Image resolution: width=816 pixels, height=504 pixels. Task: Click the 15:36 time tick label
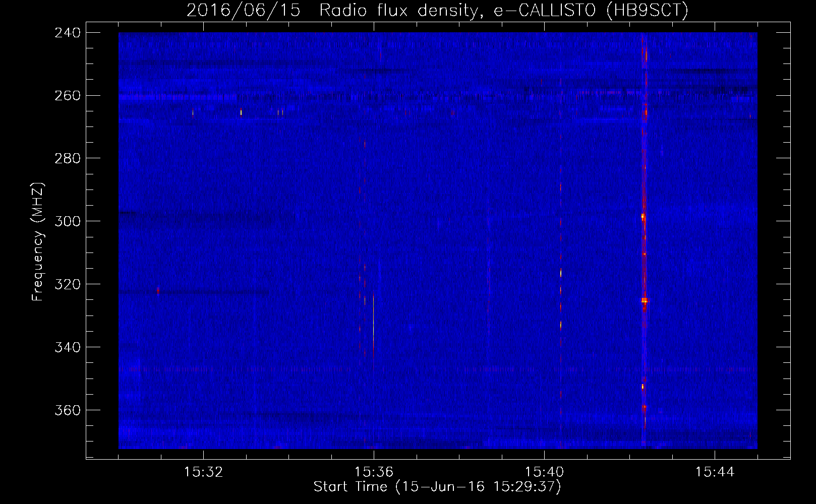(x=374, y=472)
